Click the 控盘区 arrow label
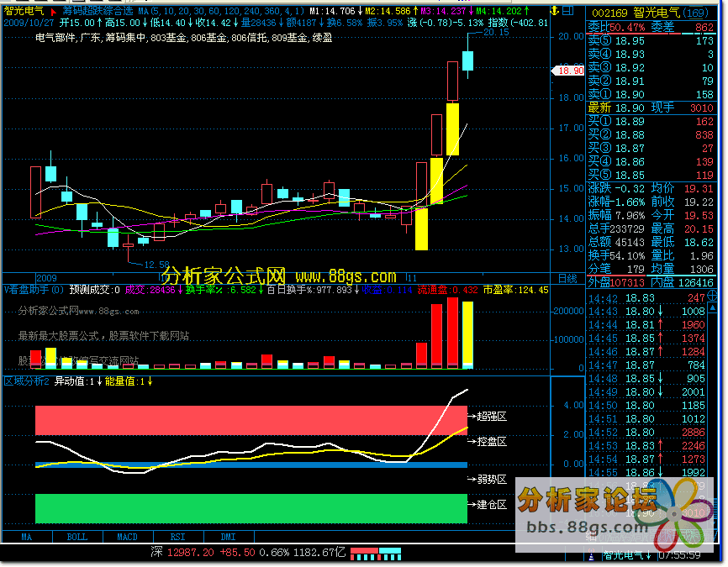The image size is (728, 567). (x=488, y=441)
